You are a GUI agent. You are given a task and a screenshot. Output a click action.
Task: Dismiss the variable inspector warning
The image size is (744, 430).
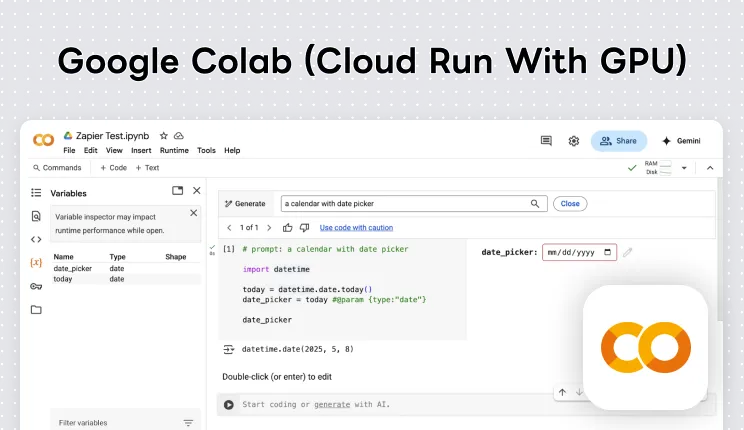(194, 213)
